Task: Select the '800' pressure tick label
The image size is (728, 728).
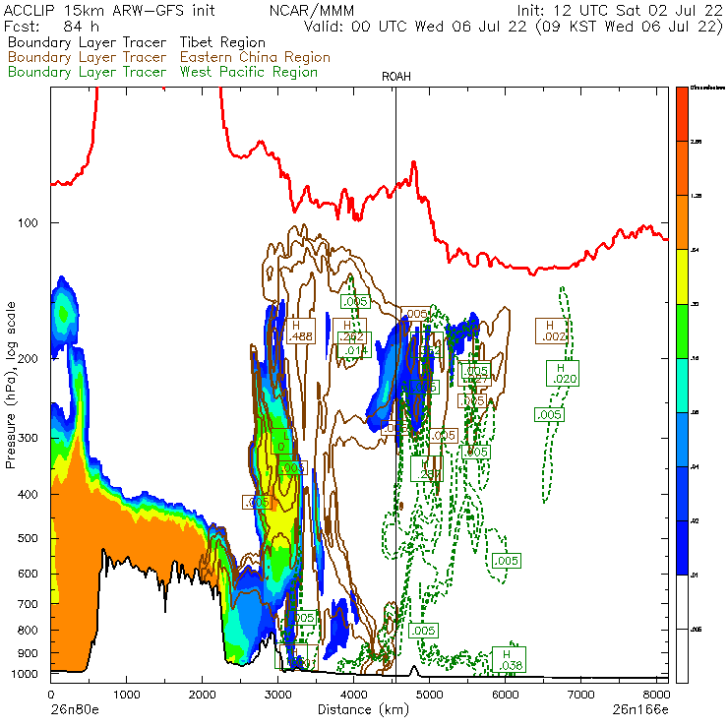Action: [28, 630]
